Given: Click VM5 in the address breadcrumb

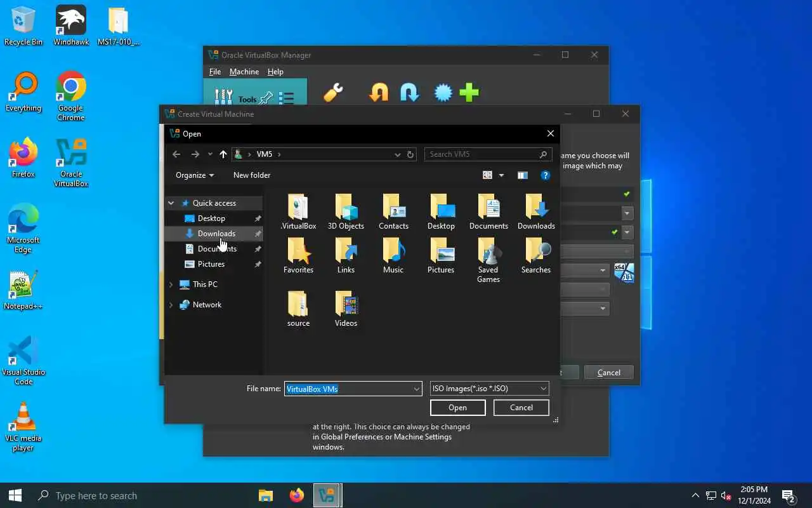Looking at the screenshot, I should [265, 154].
